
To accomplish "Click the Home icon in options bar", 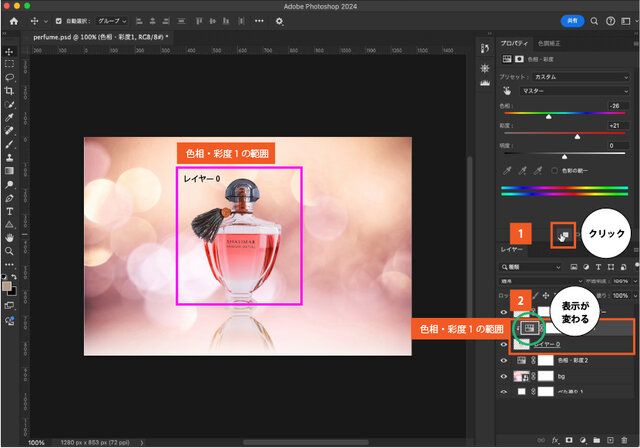I will coord(13,20).
